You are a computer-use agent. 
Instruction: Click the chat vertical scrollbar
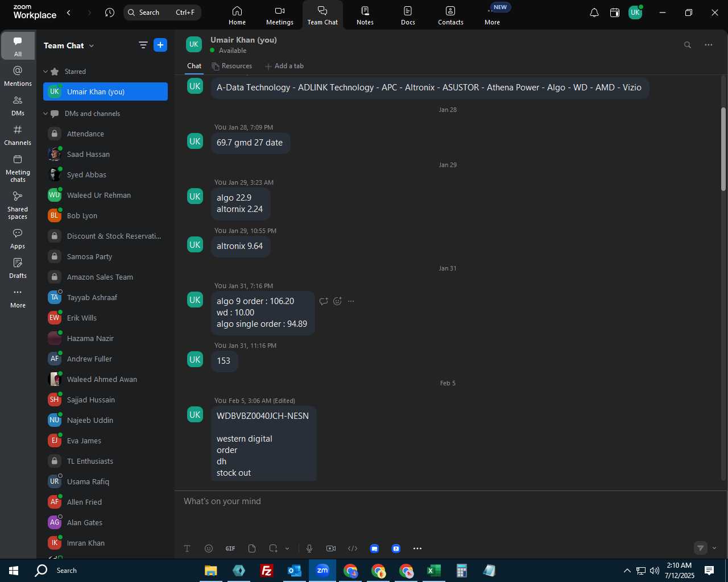723,149
